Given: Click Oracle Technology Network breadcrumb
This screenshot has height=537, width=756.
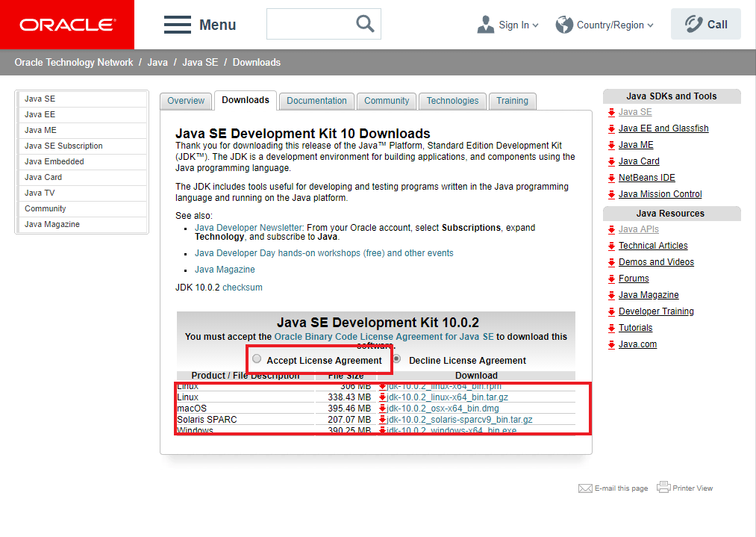Looking at the screenshot, I should click(74, 62).
